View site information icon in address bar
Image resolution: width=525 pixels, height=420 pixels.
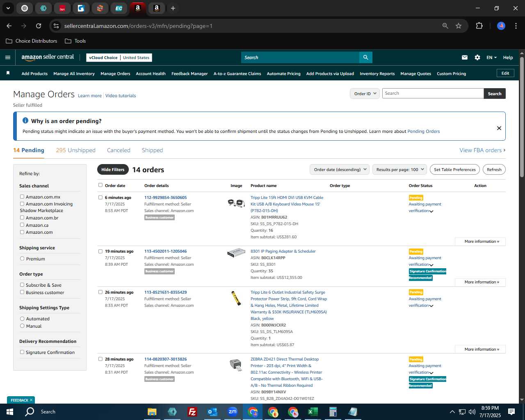click(x=56, y=26)
